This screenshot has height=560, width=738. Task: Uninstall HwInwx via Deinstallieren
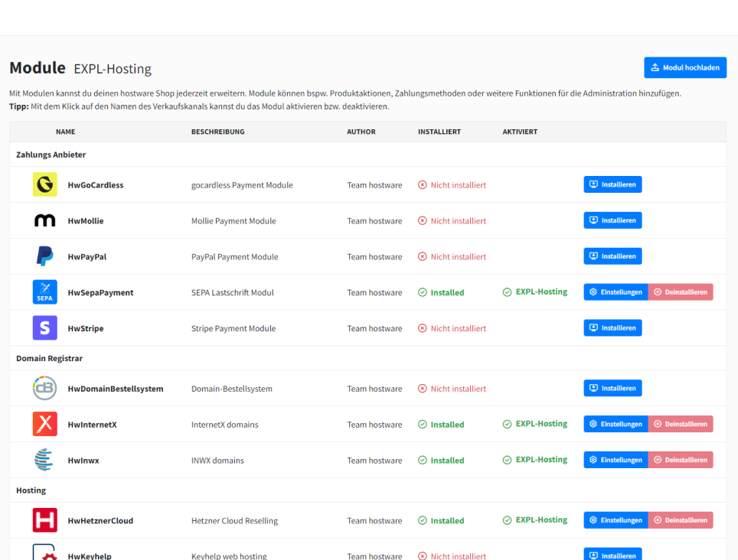[681, 459]
